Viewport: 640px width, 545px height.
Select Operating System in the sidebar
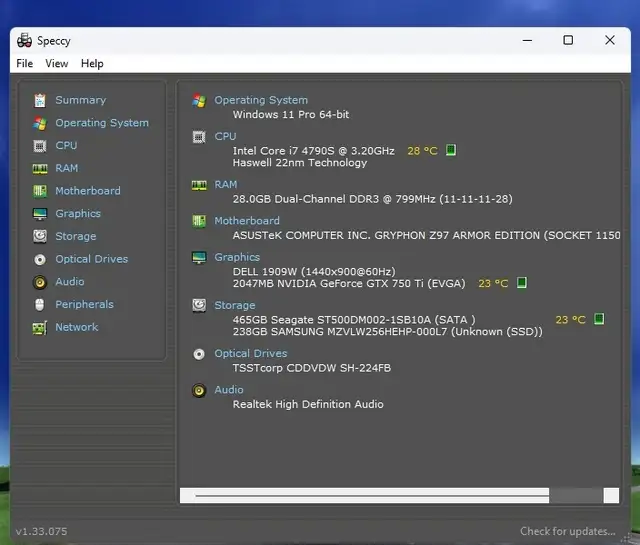tap(102, 123)
